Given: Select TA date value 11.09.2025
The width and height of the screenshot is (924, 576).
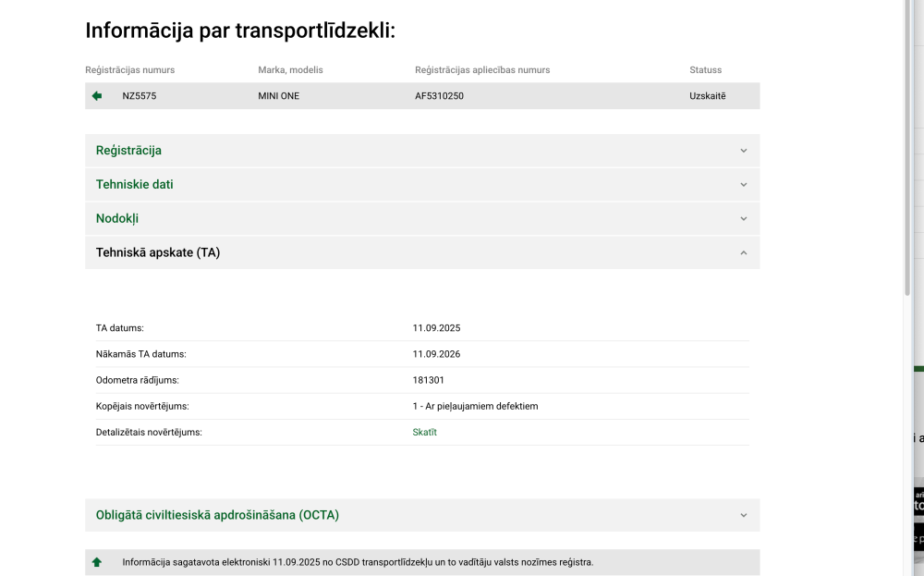Looking at the screenshot, I should (x=436, y=328).
